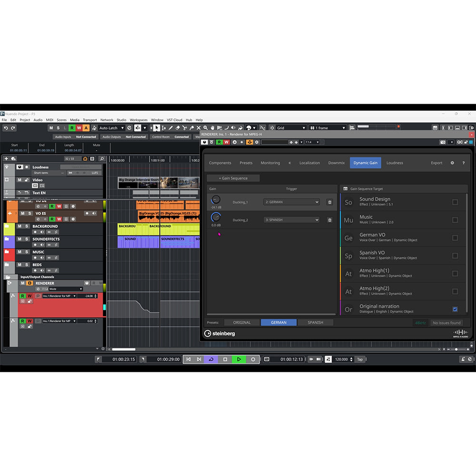
Task: Enable the Sound Design target checkbox
Action: [455, 202]
